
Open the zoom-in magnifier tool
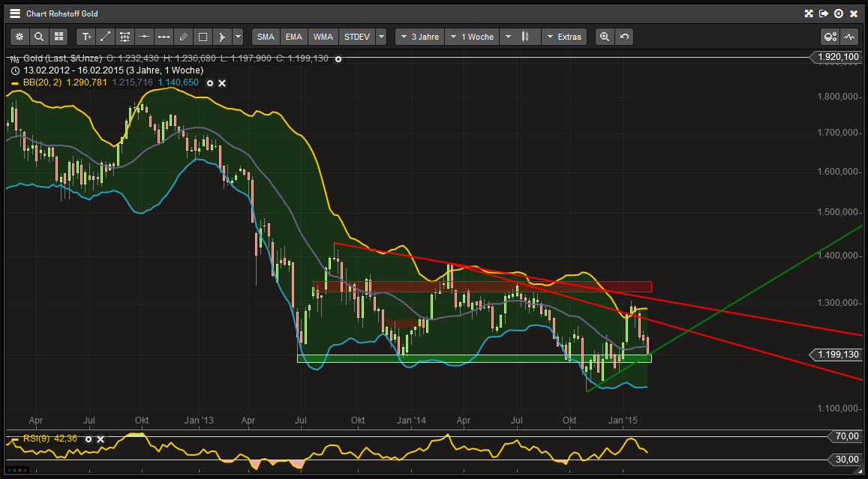click(x=605, y=36)
